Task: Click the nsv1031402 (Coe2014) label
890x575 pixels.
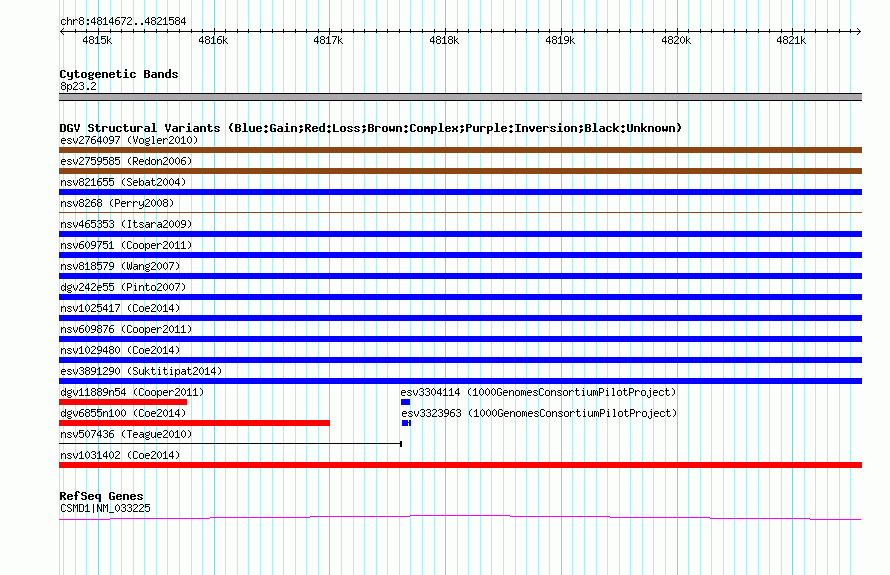Action: click(120, 455)
